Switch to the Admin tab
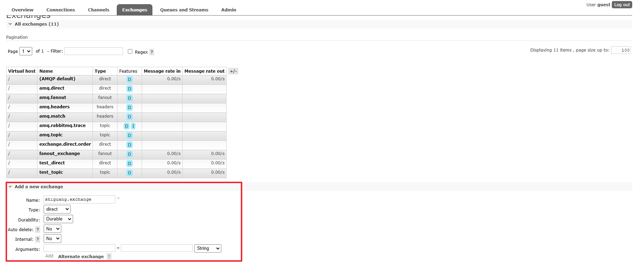This screenshot has height=264, width=644. coord(229,10)
